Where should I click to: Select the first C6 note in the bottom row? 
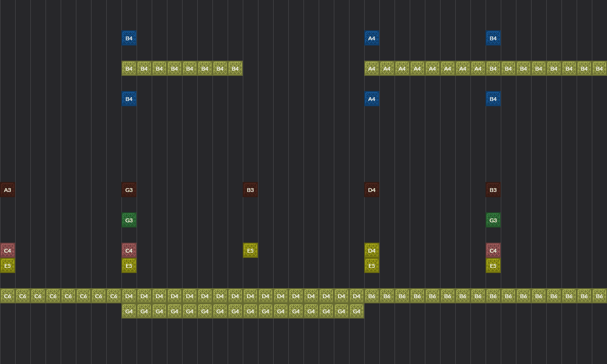coord(8,296)
